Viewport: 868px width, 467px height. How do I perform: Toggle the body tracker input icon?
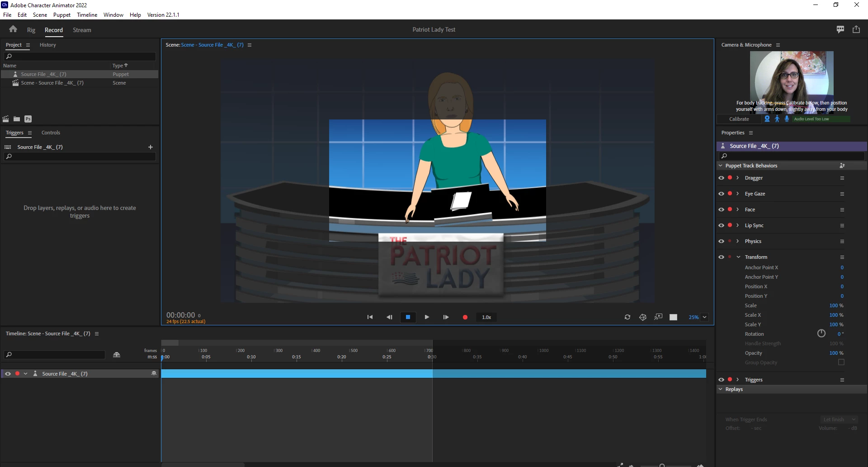[x=777, y=119]
